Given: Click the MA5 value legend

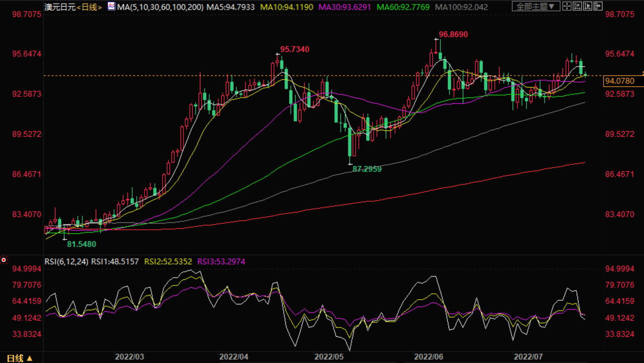Looking at the screenshot, I should click(230, 7).
